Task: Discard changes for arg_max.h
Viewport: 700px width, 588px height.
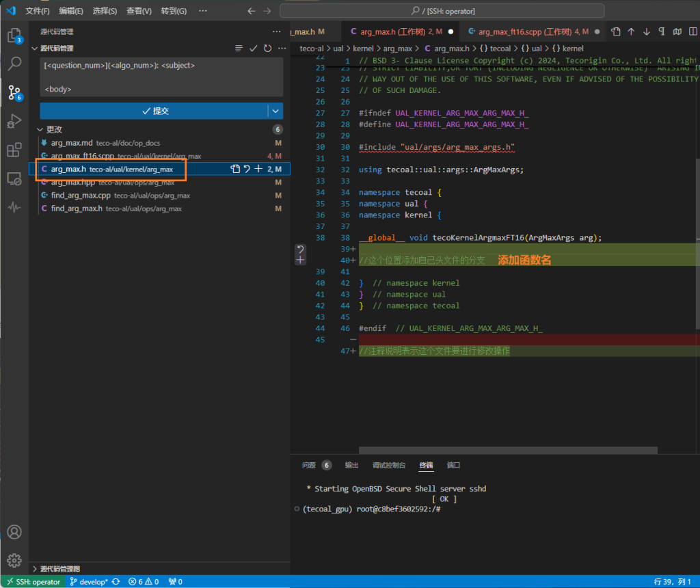Action: [247, 169]
